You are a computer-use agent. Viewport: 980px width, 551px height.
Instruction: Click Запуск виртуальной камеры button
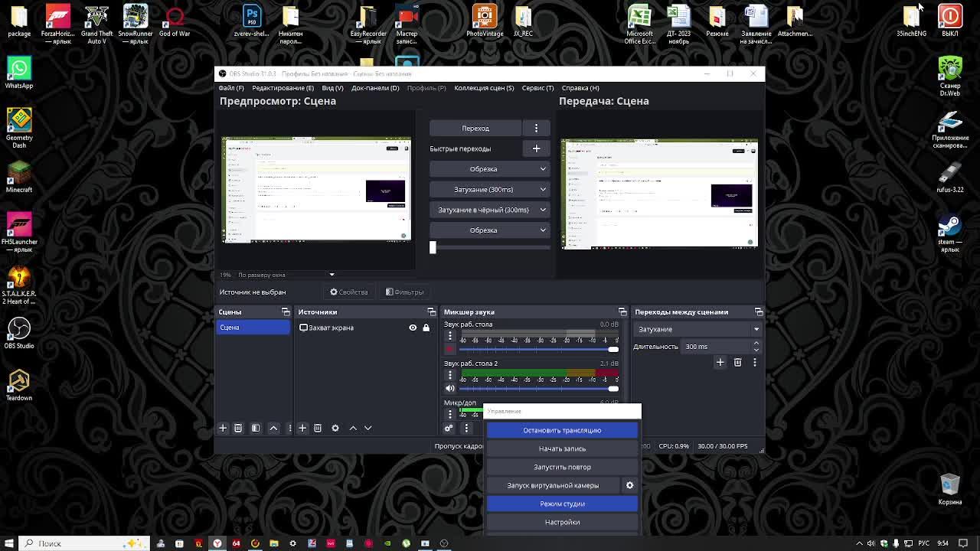553,485
